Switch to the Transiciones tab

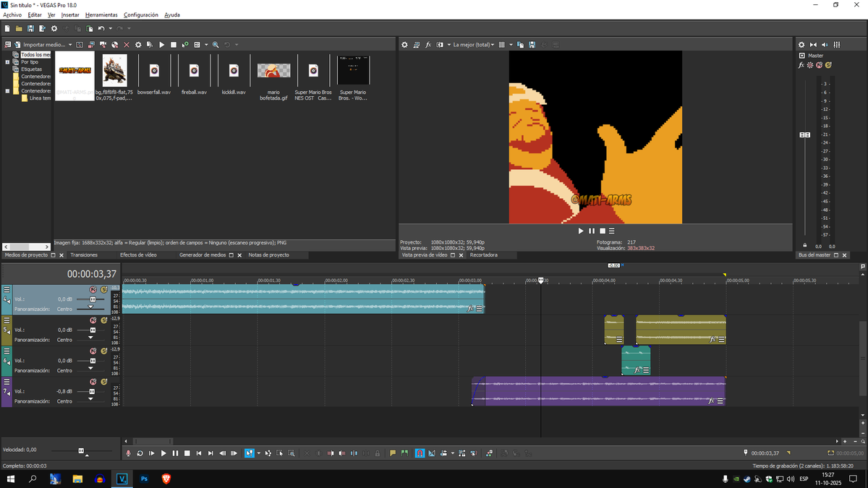pyautogui.click(x=84, y=255)
